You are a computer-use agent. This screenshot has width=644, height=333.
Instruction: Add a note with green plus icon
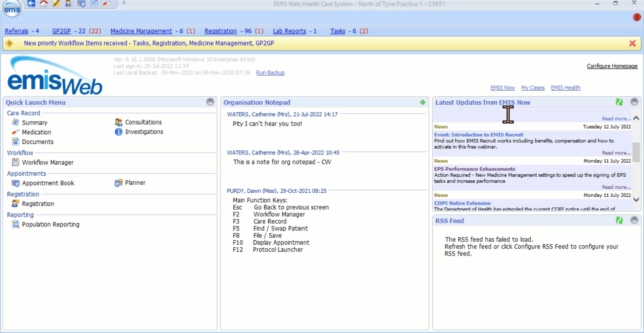tap(423, 102)
